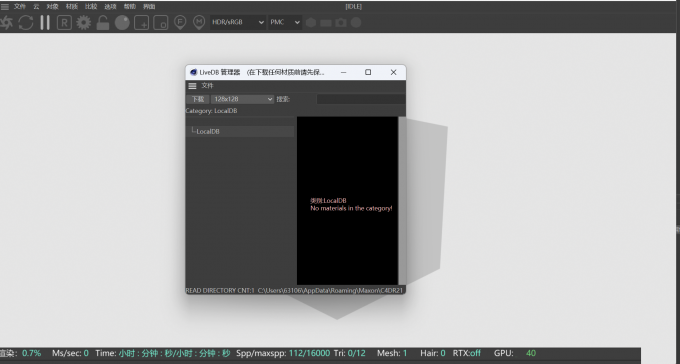Click the Tri: 0/12 status entry

pyautogui.click(x=350, y=353)
